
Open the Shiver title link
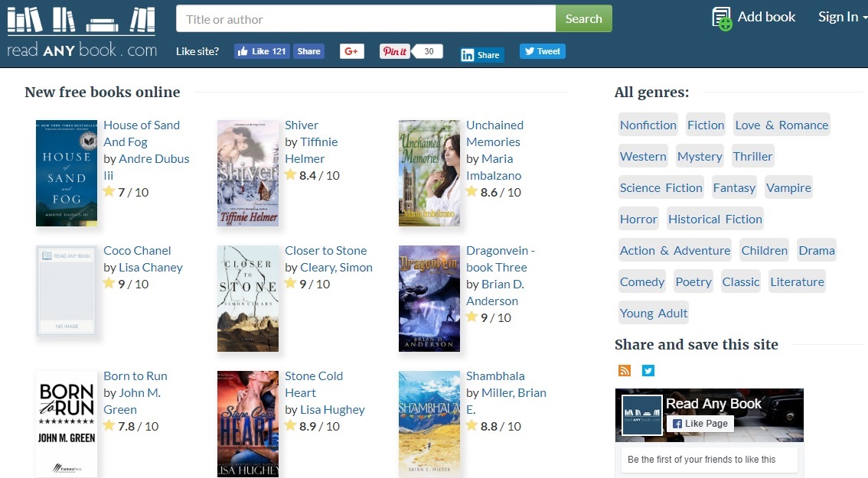click(302, 125)
